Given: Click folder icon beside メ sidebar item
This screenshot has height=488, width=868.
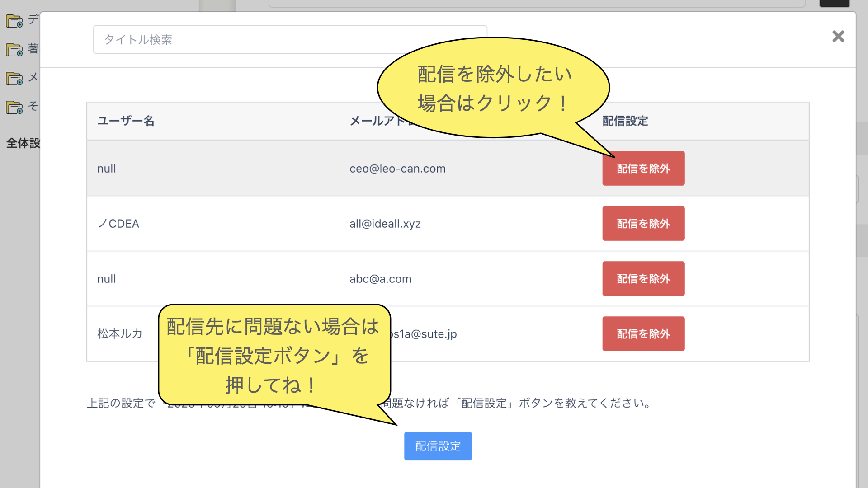Looking at the screenshot, I should click(x=14, y=79).
